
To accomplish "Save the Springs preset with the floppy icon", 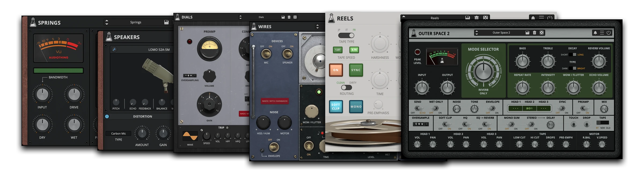I will (x=166, y=22).
